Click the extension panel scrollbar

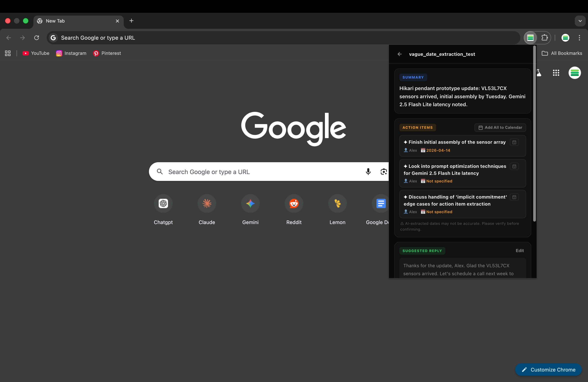534,133
